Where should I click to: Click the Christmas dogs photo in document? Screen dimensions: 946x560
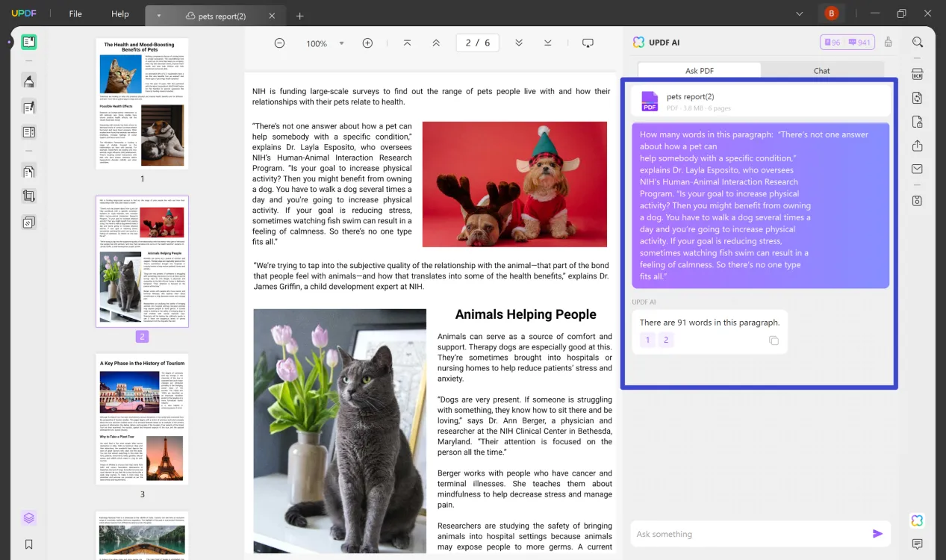click(x=514, y=184)
